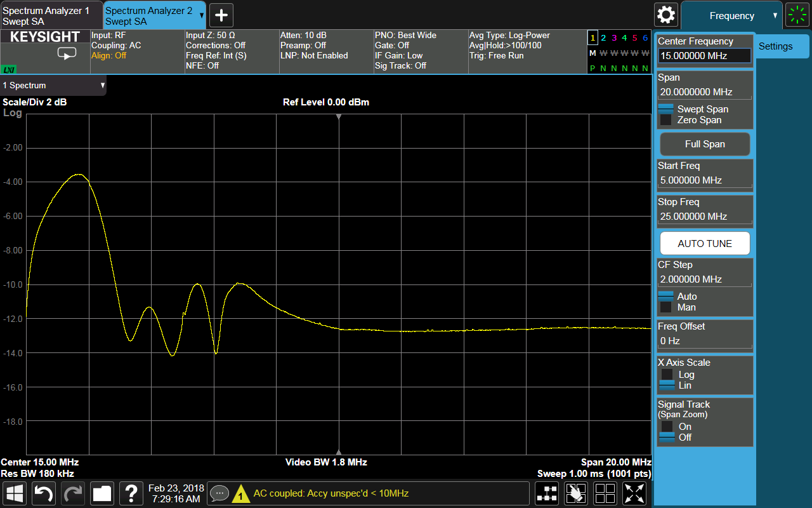
Task: Click Ref Level 0.00 dBm annotation
Action: coord(326,102)
